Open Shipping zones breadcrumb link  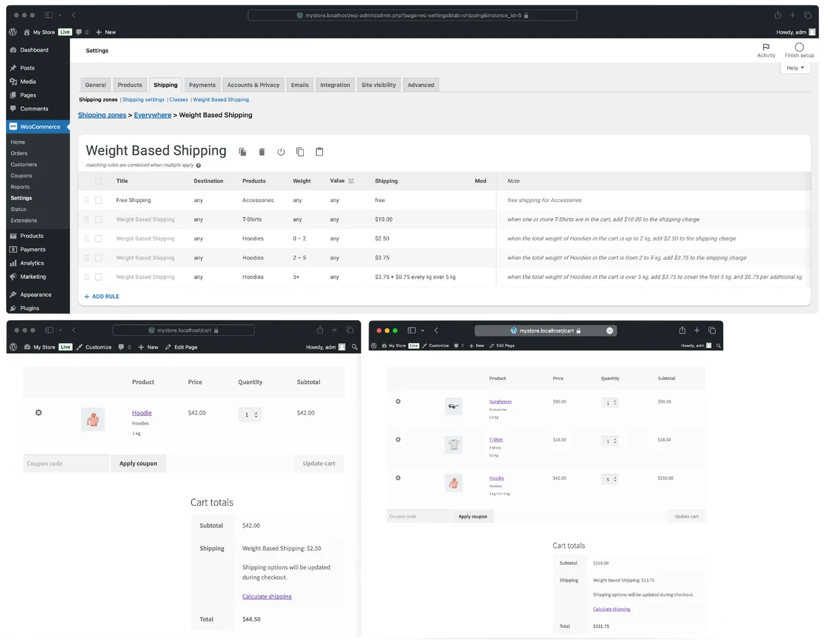pos(102,115)
